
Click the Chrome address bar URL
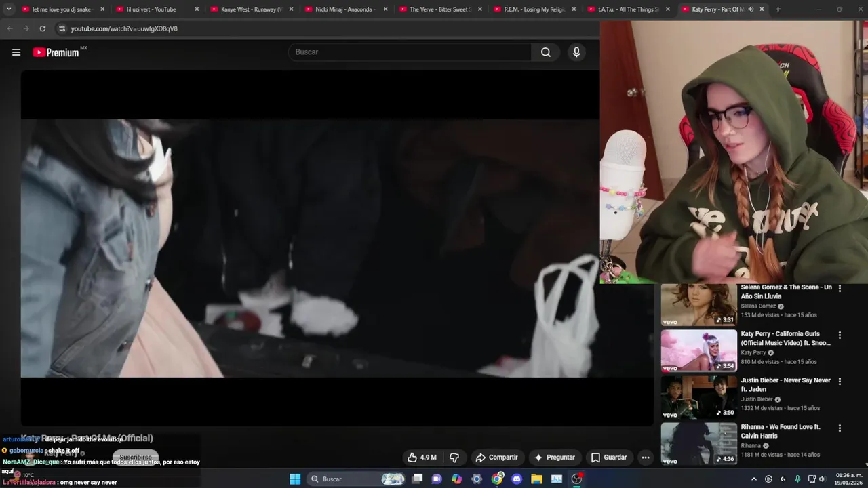[x=124, y=28]
